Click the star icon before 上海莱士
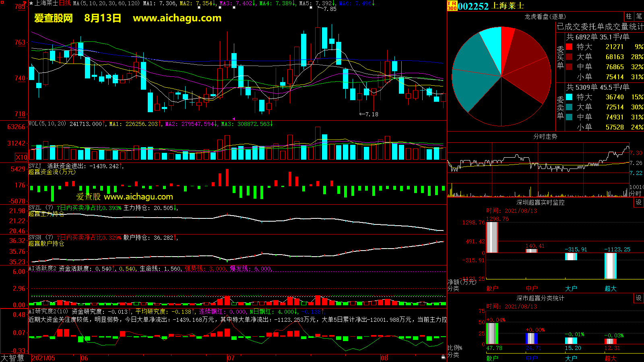Screen dimensions: 644x362 tap(31, 3)
